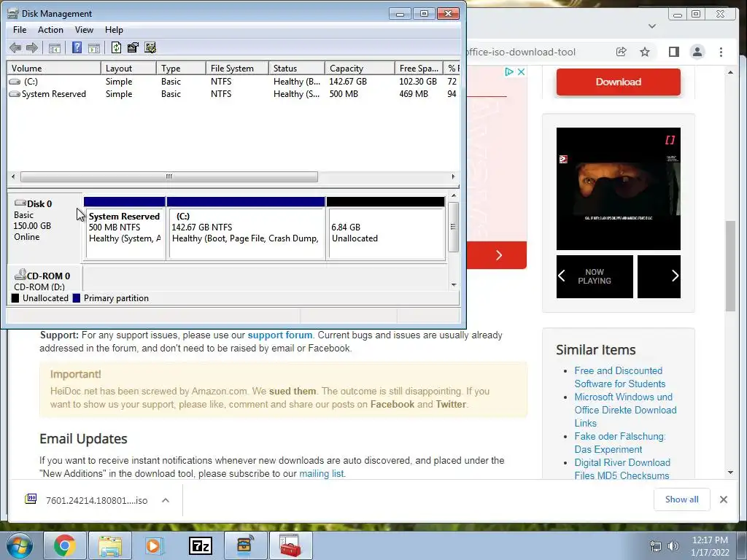Open Chrome three-dot menu
The width and height of the screenshot is (747, 560).
coord(721,52)
